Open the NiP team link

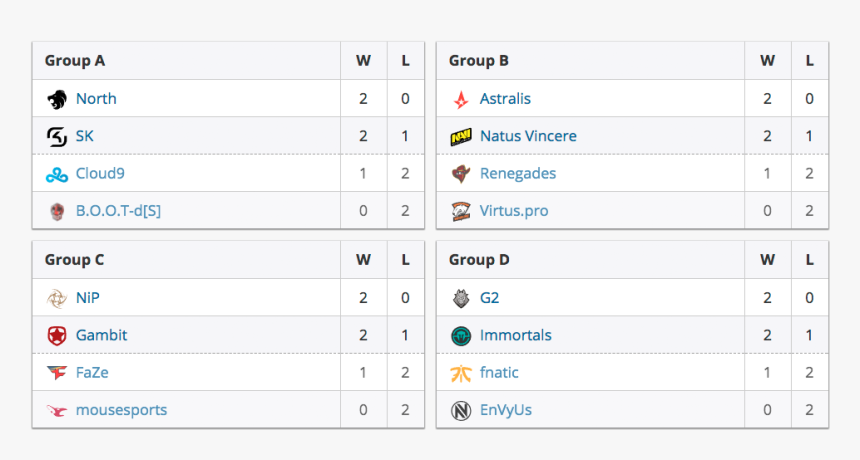tap(88, 298)
